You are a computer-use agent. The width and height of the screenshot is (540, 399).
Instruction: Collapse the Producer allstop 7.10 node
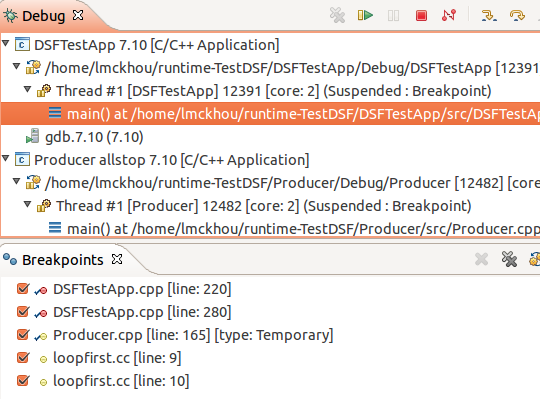tap(6, 158)
